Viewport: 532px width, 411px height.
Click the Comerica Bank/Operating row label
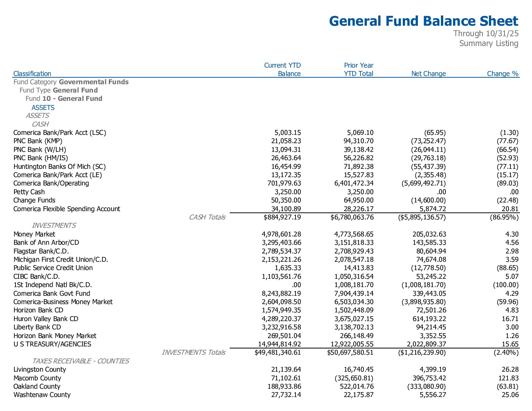(x=51, y=183)
